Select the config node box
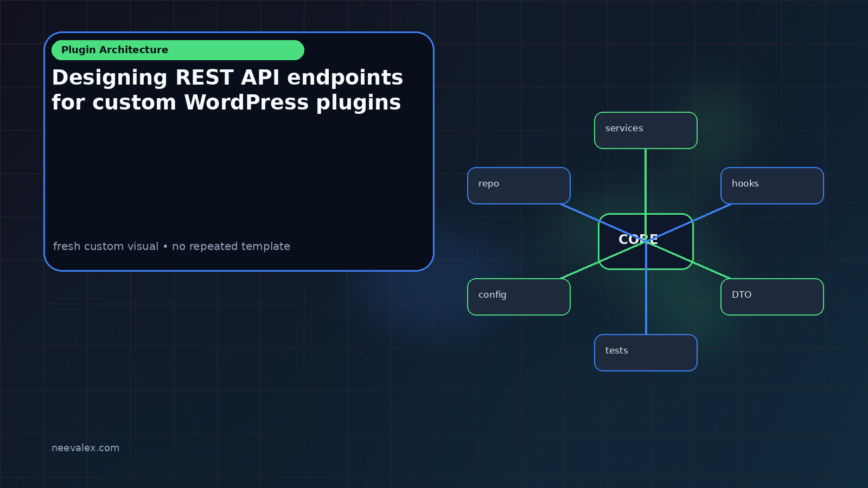The image size is (868, 488). pyautogui.click(x=519, y=297)
